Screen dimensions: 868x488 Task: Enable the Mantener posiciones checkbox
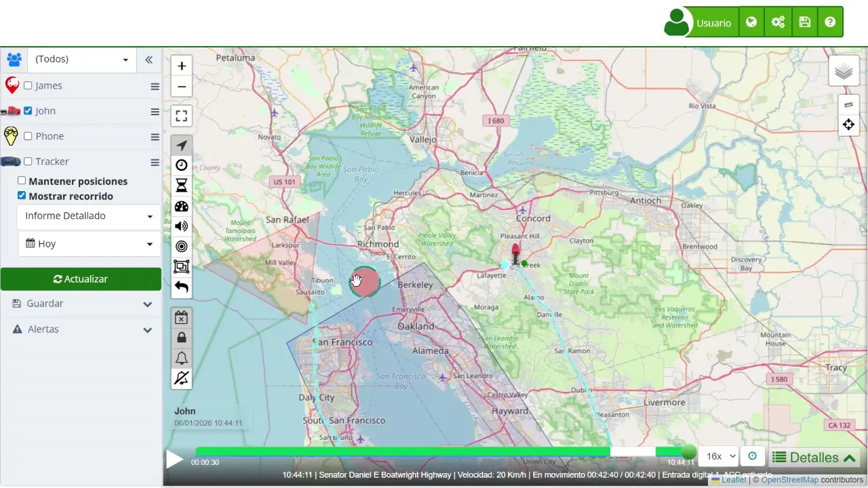[22, 181]
